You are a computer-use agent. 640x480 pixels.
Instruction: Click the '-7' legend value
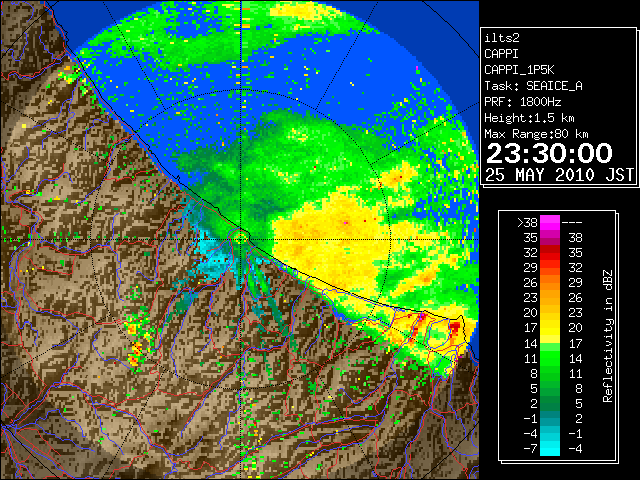pos(530,448)
